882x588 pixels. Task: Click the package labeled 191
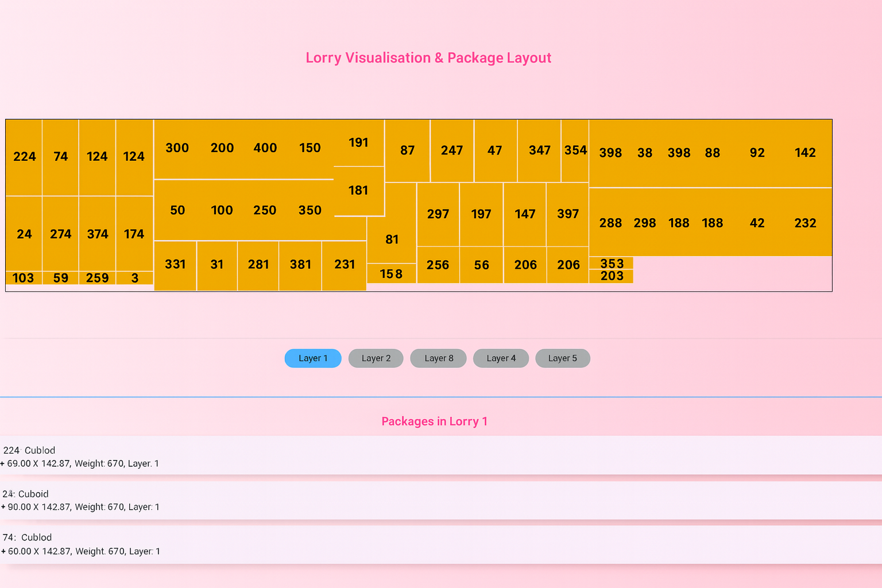coord(358,142)
